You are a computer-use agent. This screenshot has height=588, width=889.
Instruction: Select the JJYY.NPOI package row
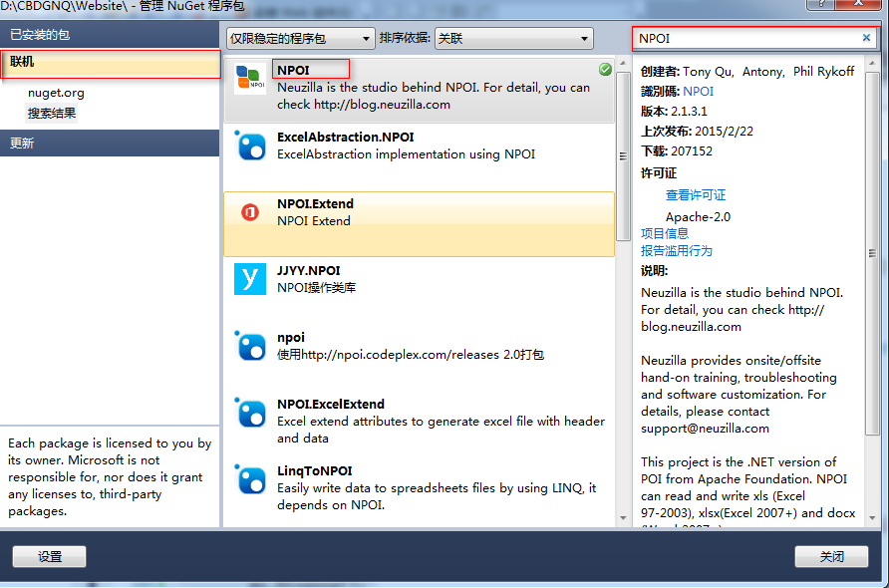[419, 290]
